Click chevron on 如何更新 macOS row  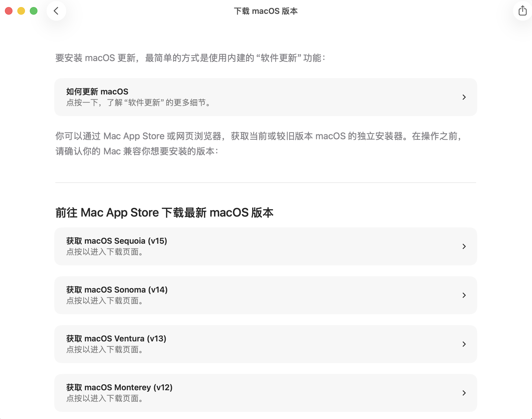tap(464, 97)
